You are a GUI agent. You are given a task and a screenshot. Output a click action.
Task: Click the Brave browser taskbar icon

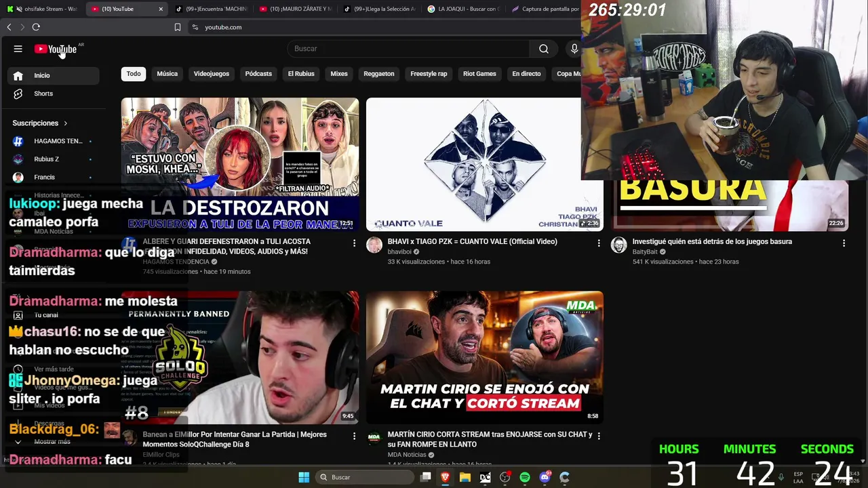[x=446, y=477]
